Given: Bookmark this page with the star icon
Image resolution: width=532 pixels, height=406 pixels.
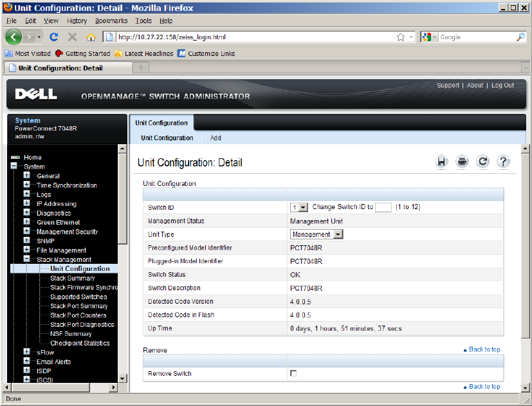Looking at the screenshot, I should (x=401, y=37).
